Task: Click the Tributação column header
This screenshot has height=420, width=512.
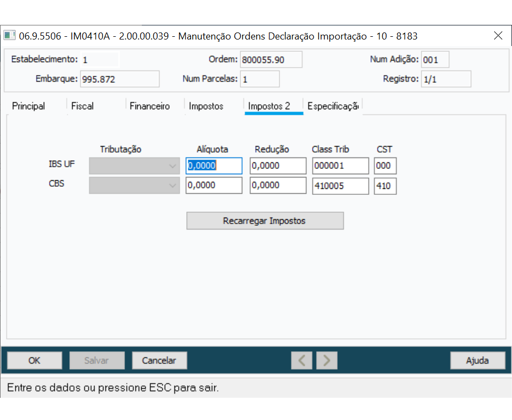Action: pyautogui.click(x=121, y=149)
